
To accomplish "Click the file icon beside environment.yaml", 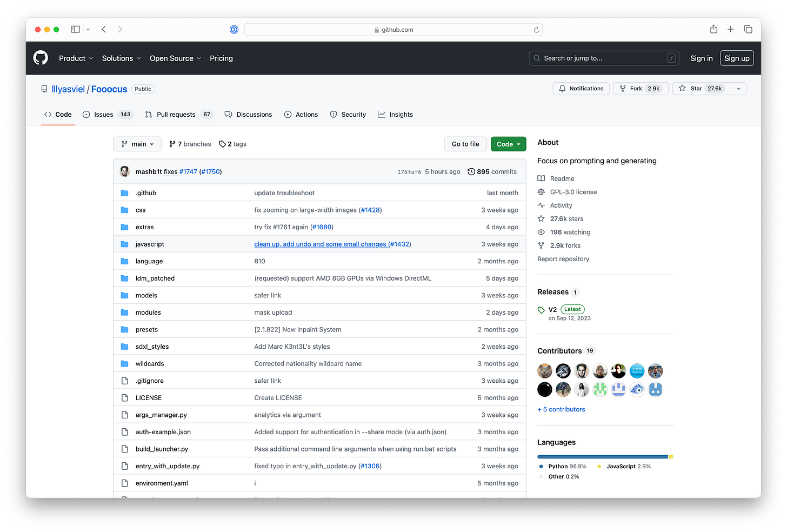I will pos(125,483).
